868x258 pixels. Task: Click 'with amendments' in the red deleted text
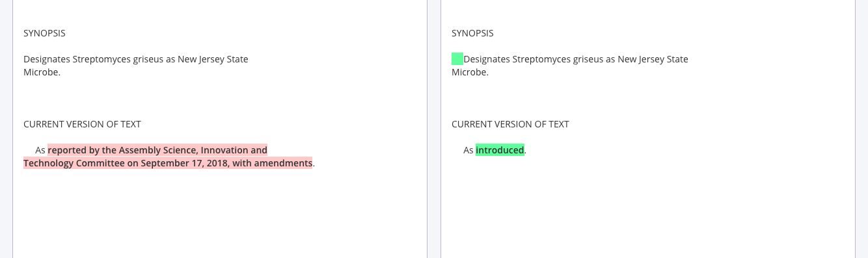pos(273,163)
